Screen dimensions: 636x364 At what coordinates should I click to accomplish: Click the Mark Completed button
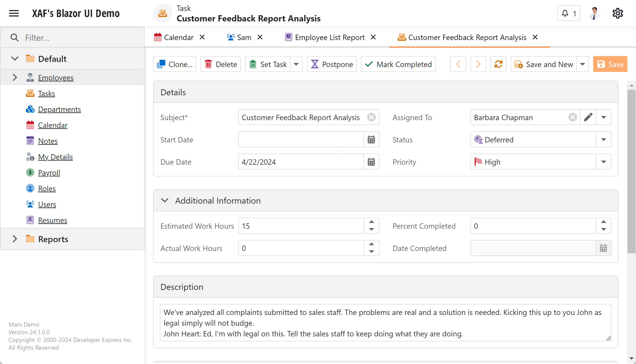(398, 64)
